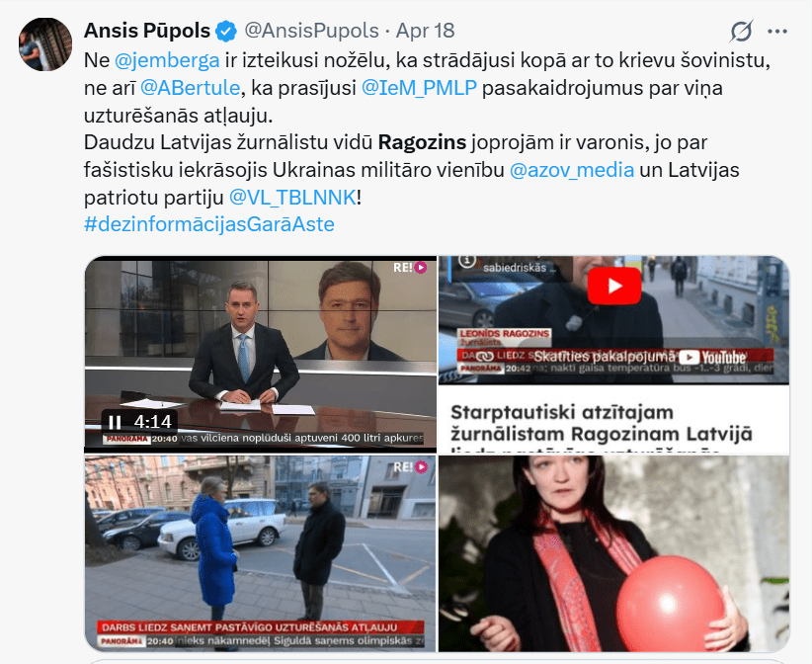Click the info icon on YouTube thumbnail
The width and height of the screenshot is (812, 664).
(x=467, y=261)
